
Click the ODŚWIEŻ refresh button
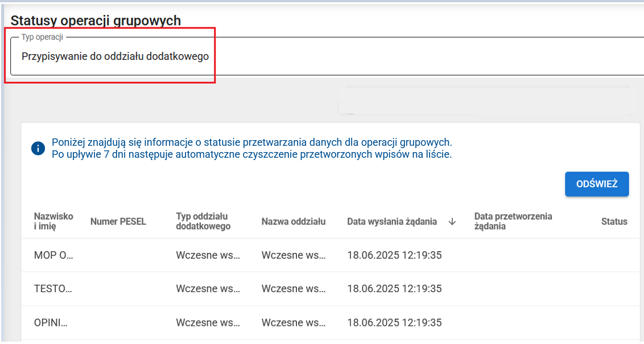point(596,183)
